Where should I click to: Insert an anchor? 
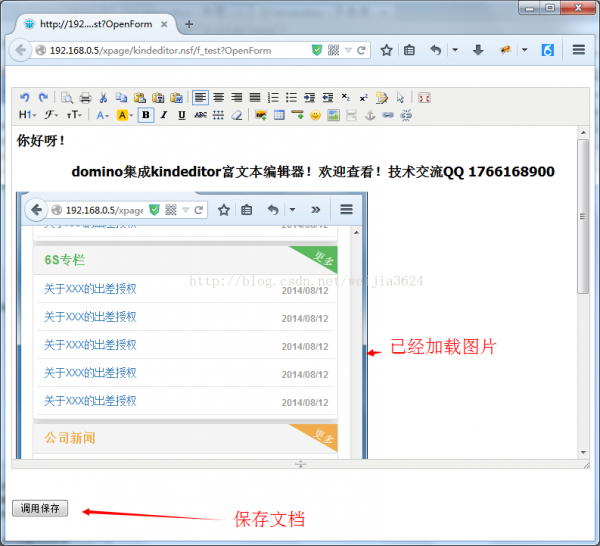pyautogui.click(x=370, y=115)
